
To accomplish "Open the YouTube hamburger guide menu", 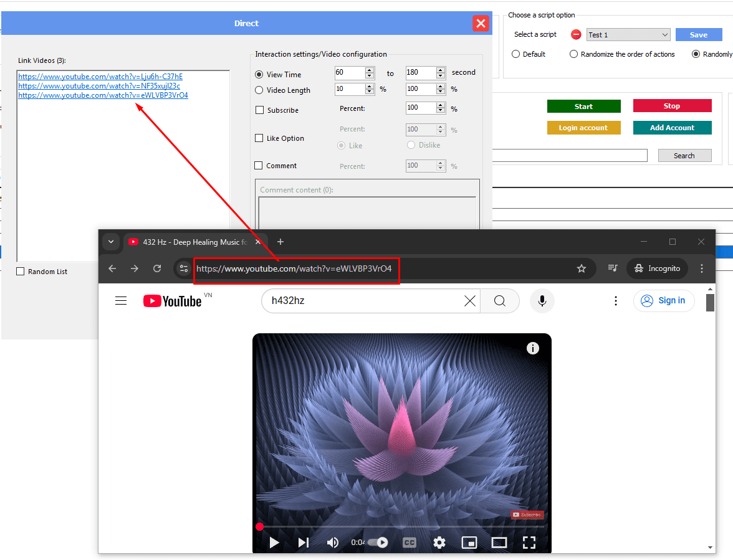I will 121,301.
